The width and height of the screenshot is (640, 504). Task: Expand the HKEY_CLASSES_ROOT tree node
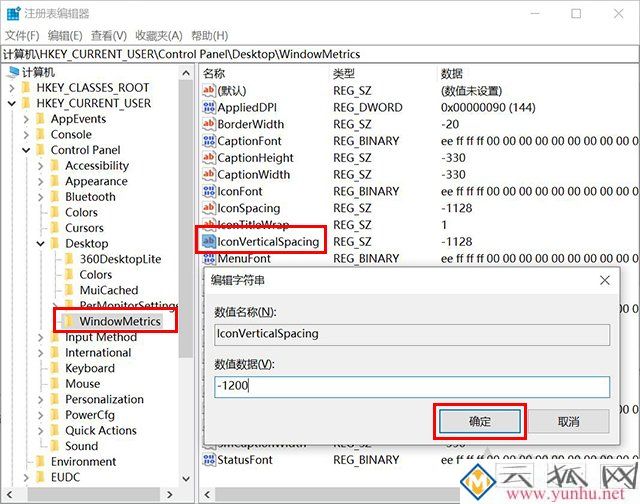pyautogui.click(x=11, y=88)
